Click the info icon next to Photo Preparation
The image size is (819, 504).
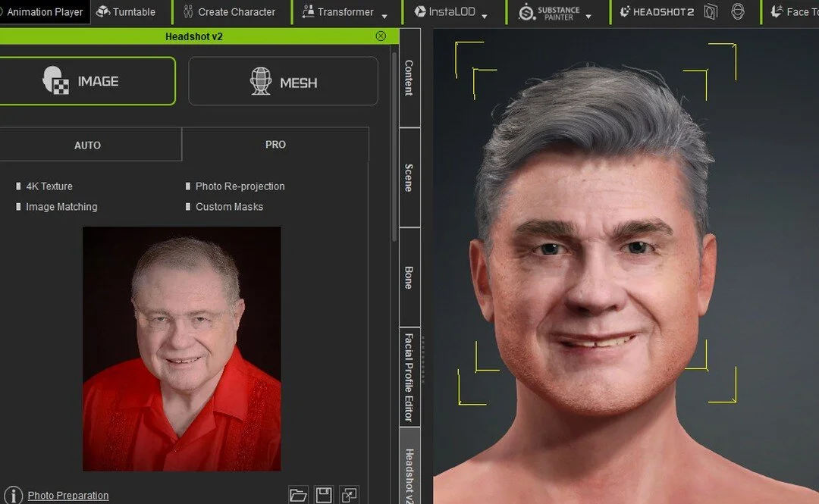[13, 495]
